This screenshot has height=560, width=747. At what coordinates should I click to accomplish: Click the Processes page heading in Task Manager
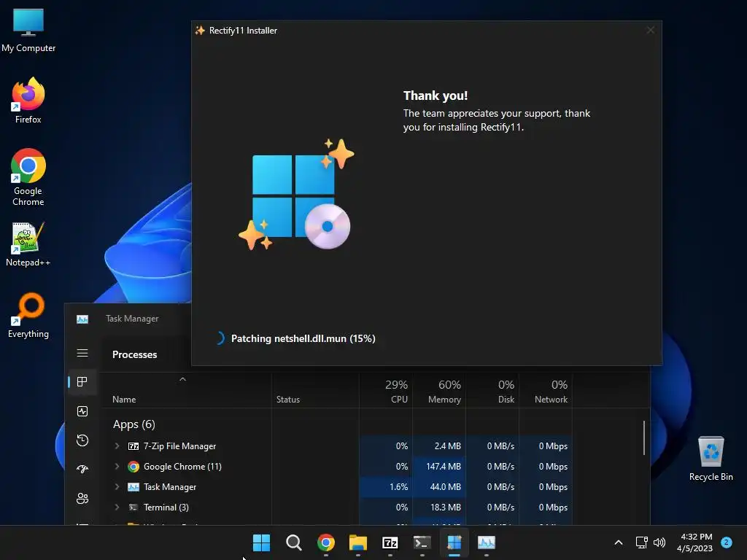[134, 354]
